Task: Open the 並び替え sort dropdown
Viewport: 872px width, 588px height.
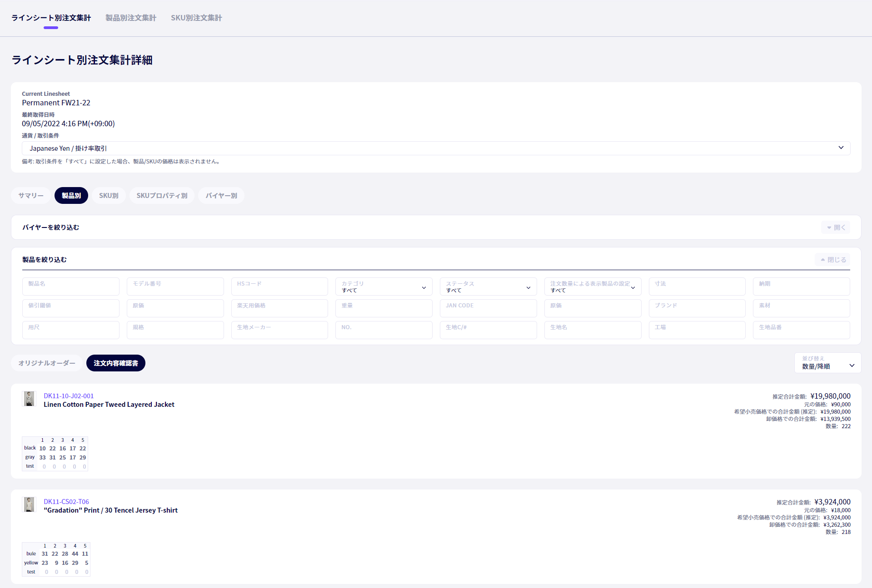Action: [x=827, y=363]
